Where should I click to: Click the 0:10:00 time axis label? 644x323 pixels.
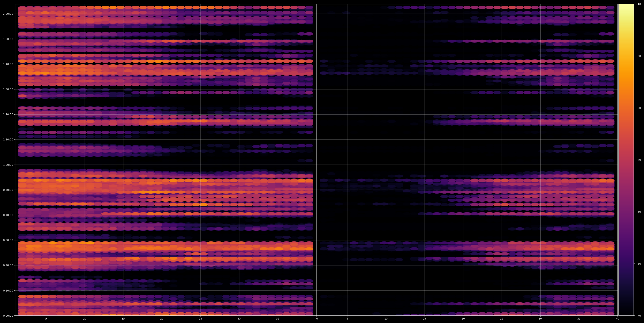(8, 291)
